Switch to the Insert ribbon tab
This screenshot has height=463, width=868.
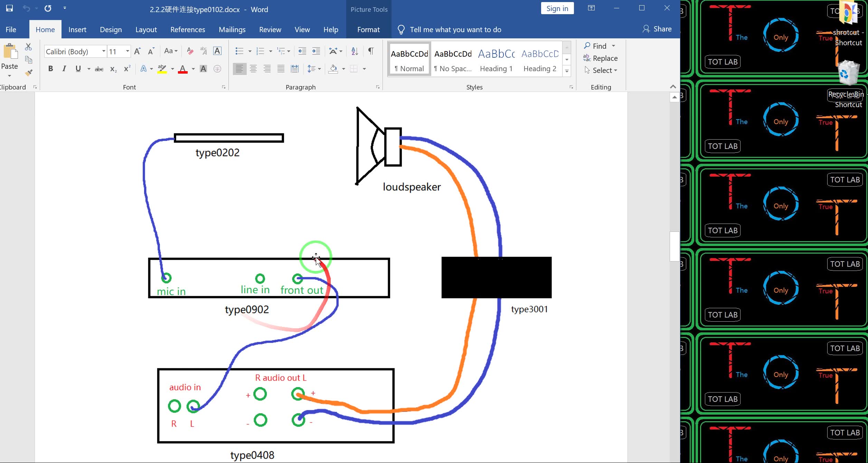(77, 30)
